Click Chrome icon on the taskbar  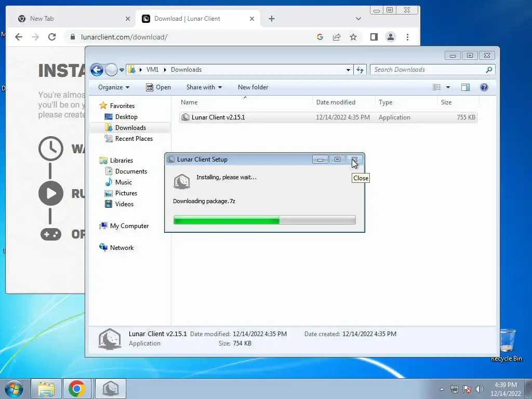click(77, 389)
